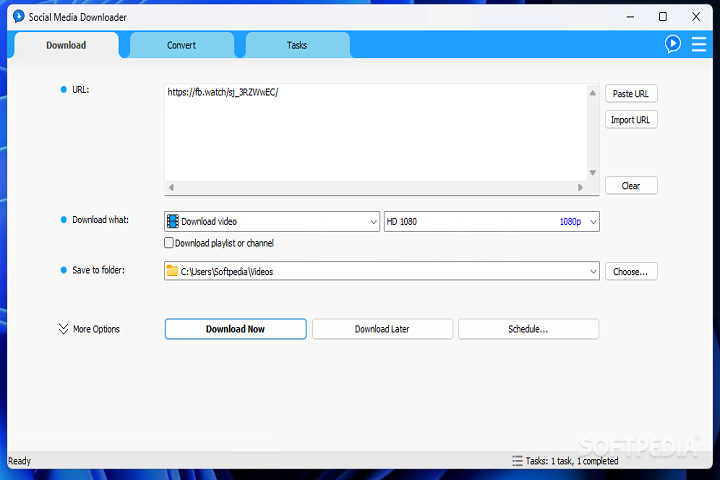Click the Import URL button
The image size is (720, 480).
point(631,120)
